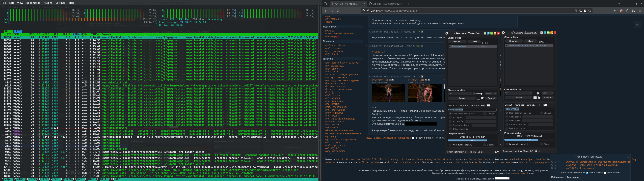Screen dimensions: 644x181
Task: Switch to Output 2 tab in left Shutter Encoder
Action: tap(463, 106)
